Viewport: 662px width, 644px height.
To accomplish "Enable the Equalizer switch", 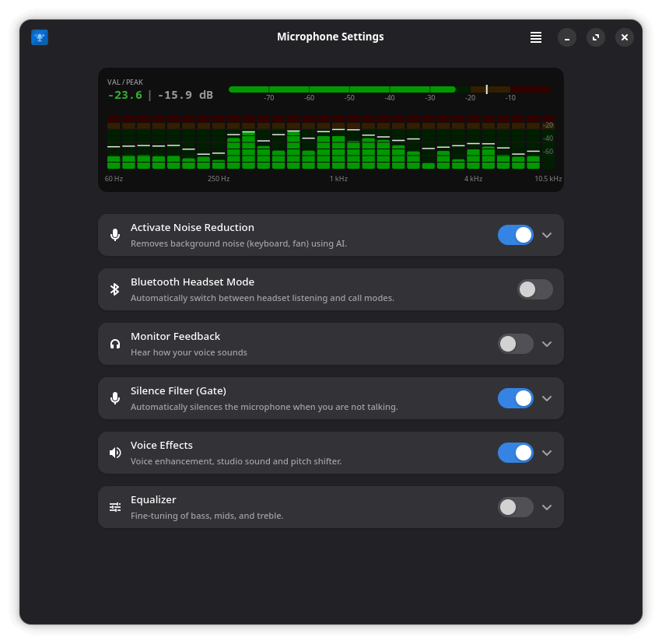I will tap(516, 507).
